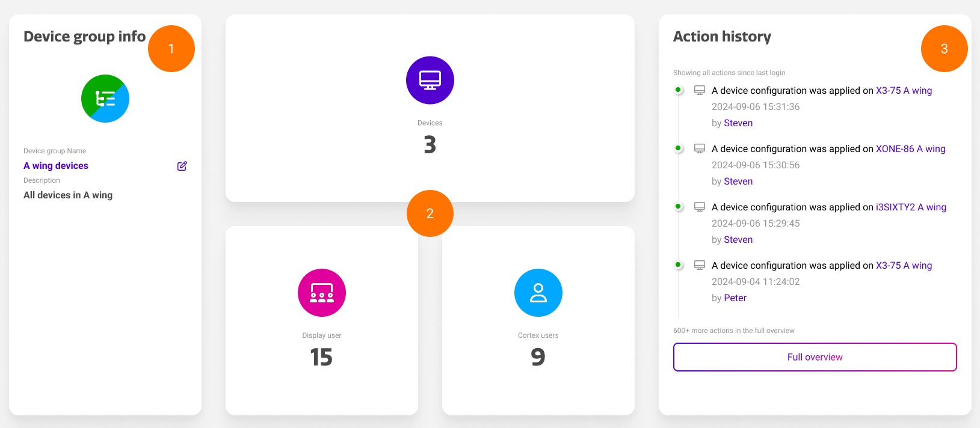The image size is (980, 428).
Task: Click orange annotation marker number 1
Action: coord(171,49)
